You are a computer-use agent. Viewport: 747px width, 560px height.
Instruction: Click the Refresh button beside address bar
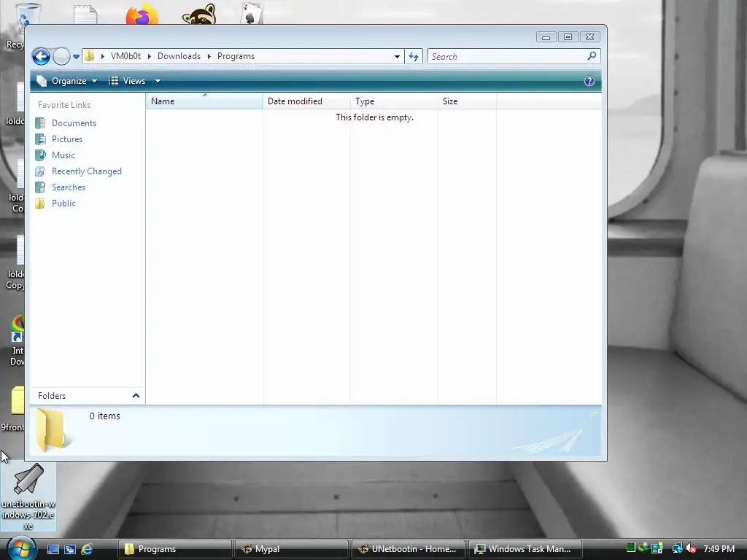click(414, 56)
